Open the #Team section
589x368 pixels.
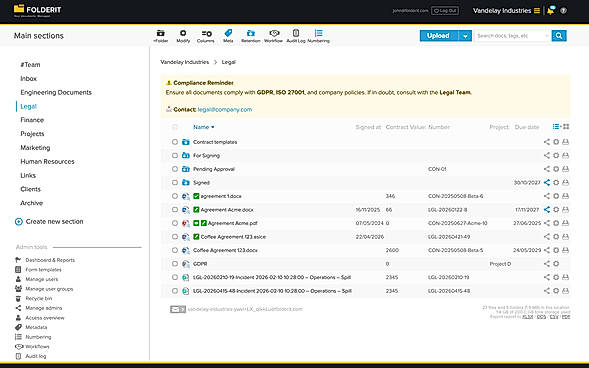pos(30,65)
